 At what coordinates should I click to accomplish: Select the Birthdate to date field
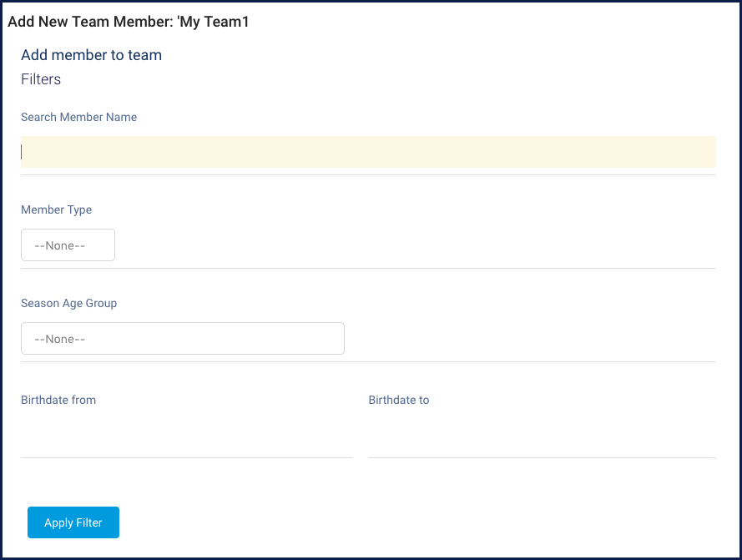tap(542, 441)
